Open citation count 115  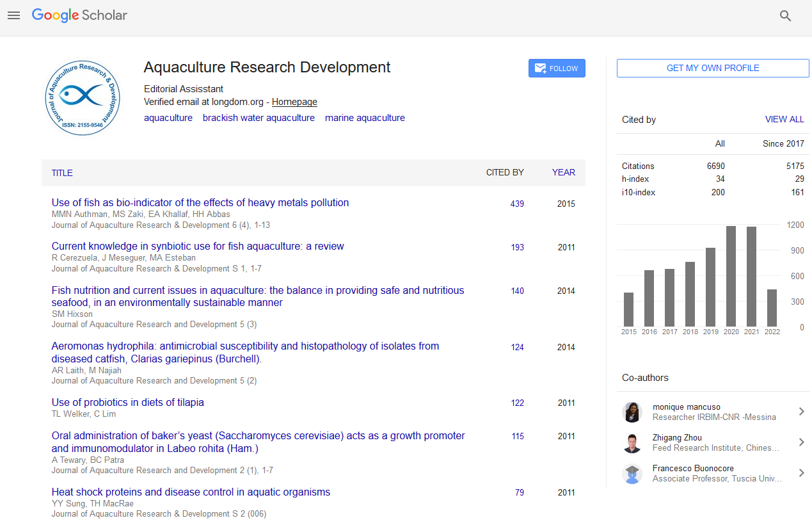pyautogui.click(x=517, y=436)
